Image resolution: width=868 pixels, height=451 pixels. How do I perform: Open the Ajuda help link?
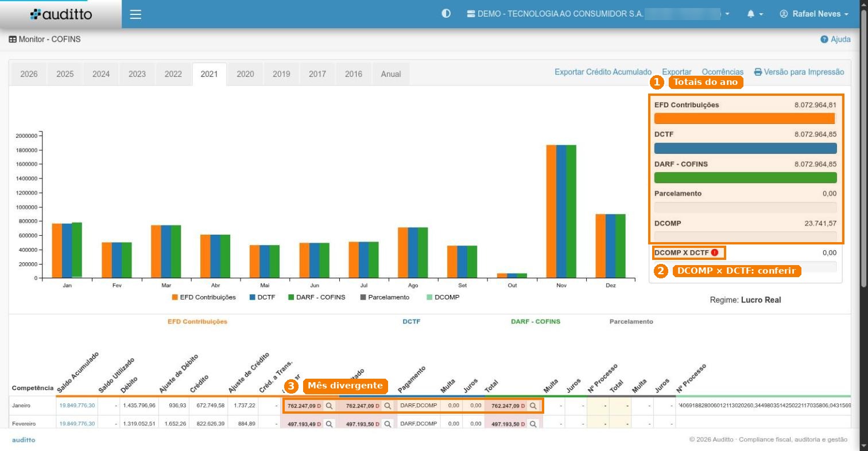(x=836, y=39)
